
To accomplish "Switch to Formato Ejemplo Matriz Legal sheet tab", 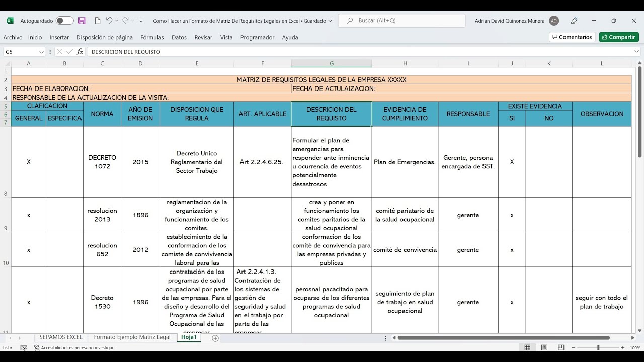I will (x=132, y=337).
